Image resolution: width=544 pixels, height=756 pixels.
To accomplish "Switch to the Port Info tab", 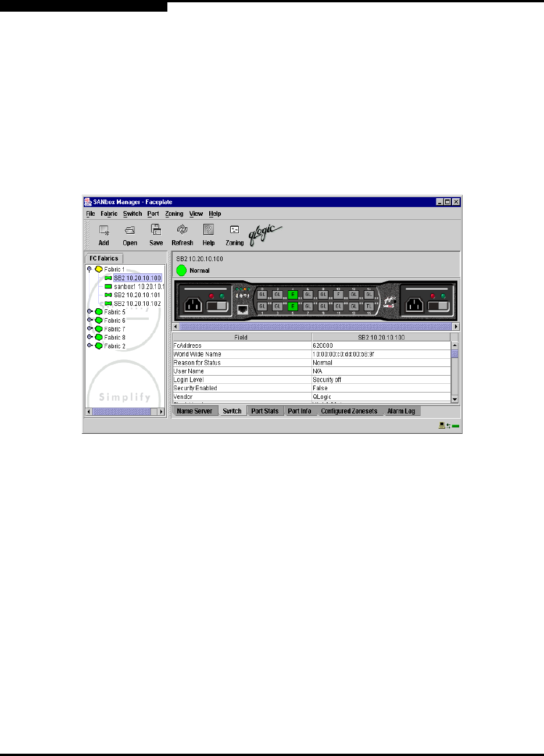I will point(300,411).
